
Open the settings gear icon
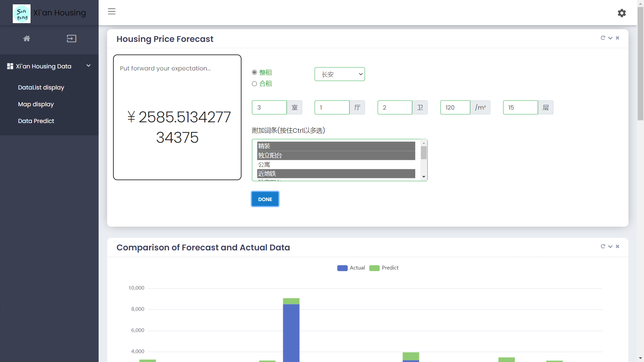622,13
